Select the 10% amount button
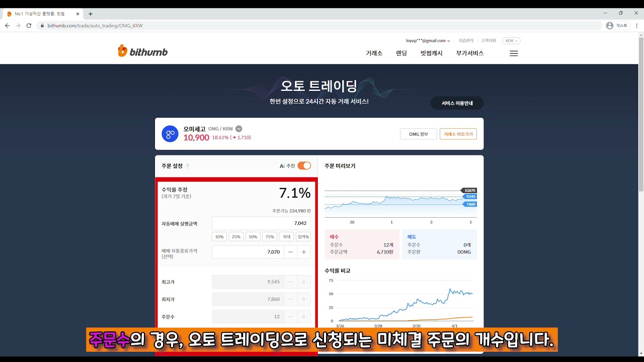 (219, 237)
